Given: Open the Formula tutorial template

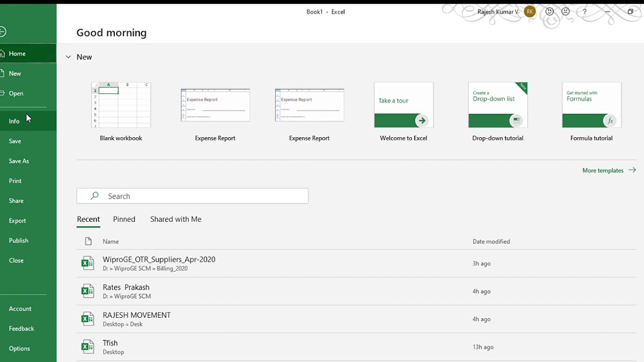Looking at the screenshot, I should point(592,112).
